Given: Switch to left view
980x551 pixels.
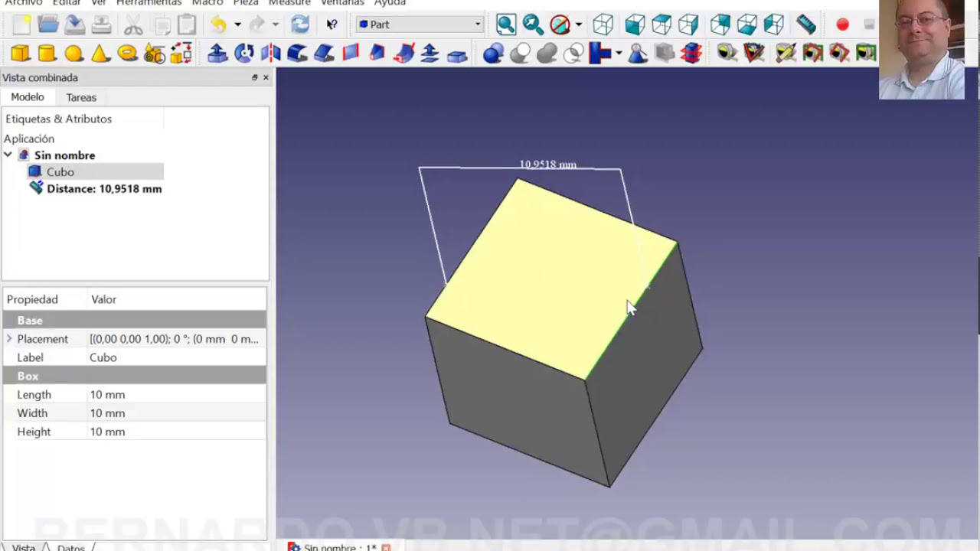Looking at the screenshot, I should [x=774, y=24].
